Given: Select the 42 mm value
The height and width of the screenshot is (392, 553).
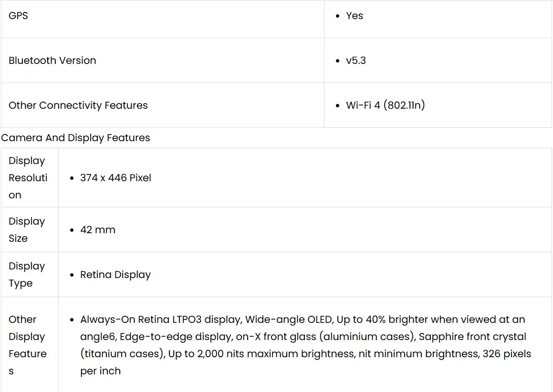Looking at the screenshot, I should pos(98,230).
